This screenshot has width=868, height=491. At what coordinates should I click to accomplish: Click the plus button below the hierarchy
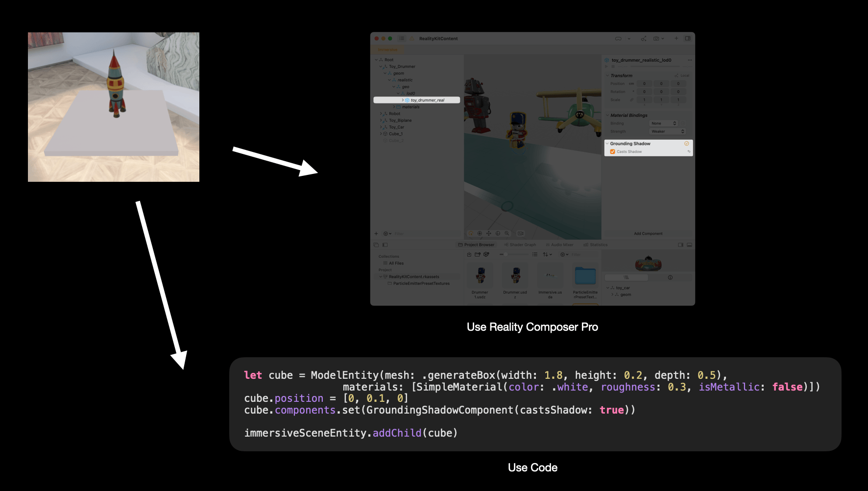376,234
